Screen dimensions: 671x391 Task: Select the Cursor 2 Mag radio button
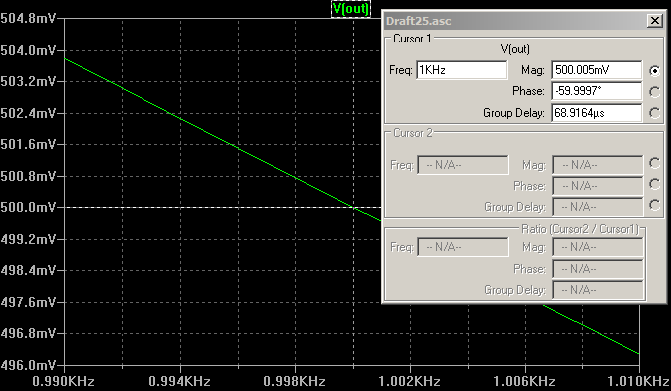[654, 163]
